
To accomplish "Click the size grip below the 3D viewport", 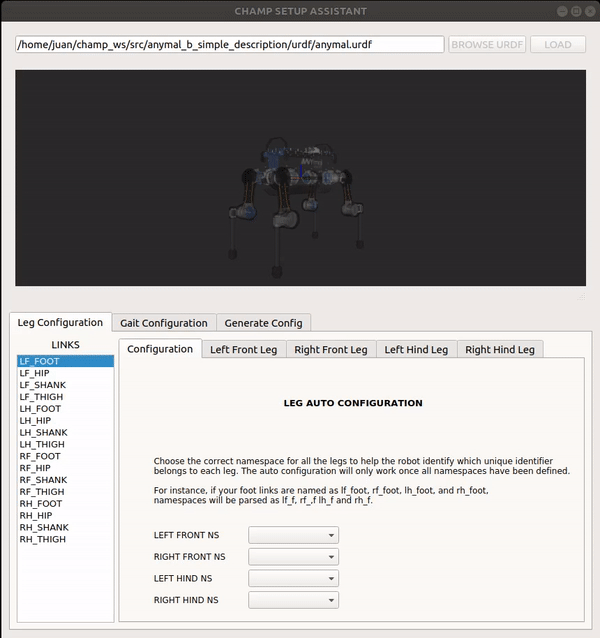I will click(582, 297).
